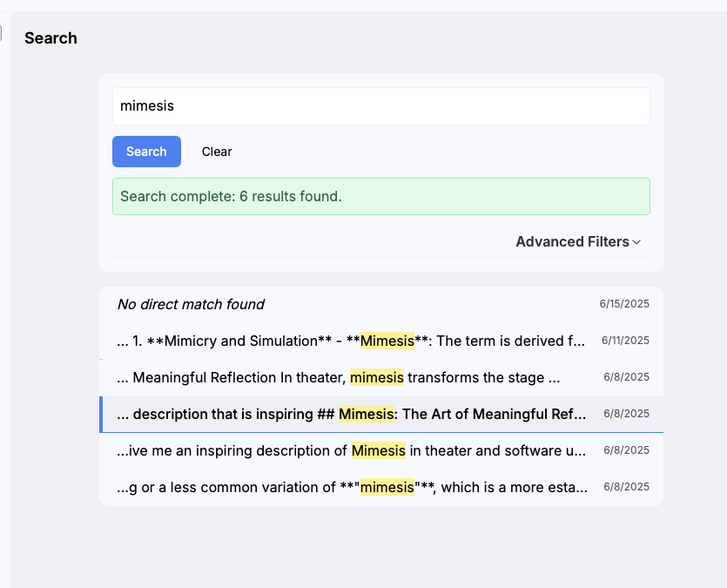The image size is (727, 588).
Task: Open the 'No direct match found' result
Action: [191, 304]
